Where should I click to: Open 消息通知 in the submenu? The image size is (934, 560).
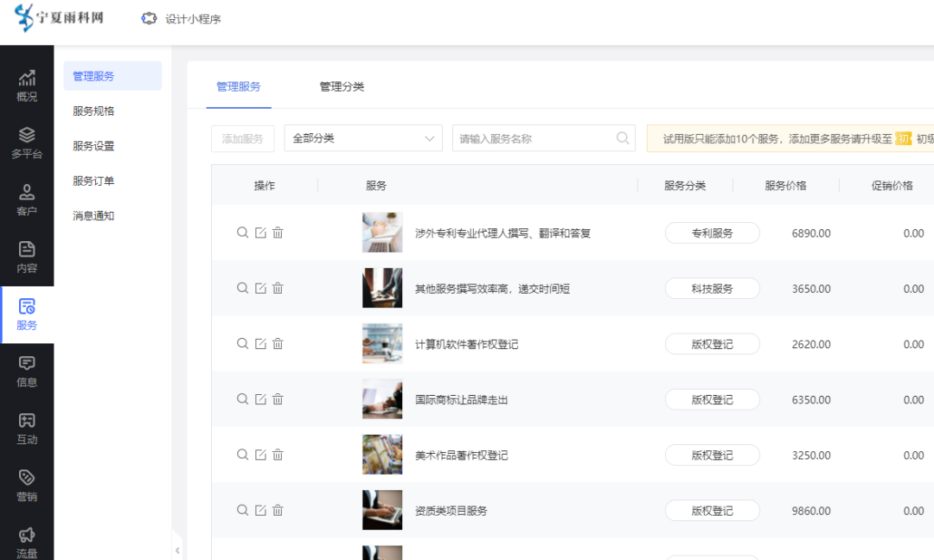click(x=93, y=215)
